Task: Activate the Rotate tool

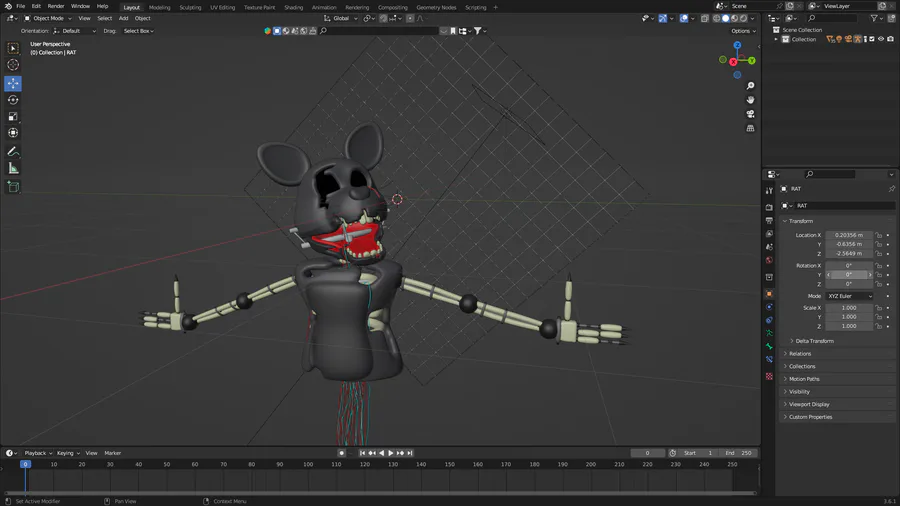Action: tap(13, 100)
